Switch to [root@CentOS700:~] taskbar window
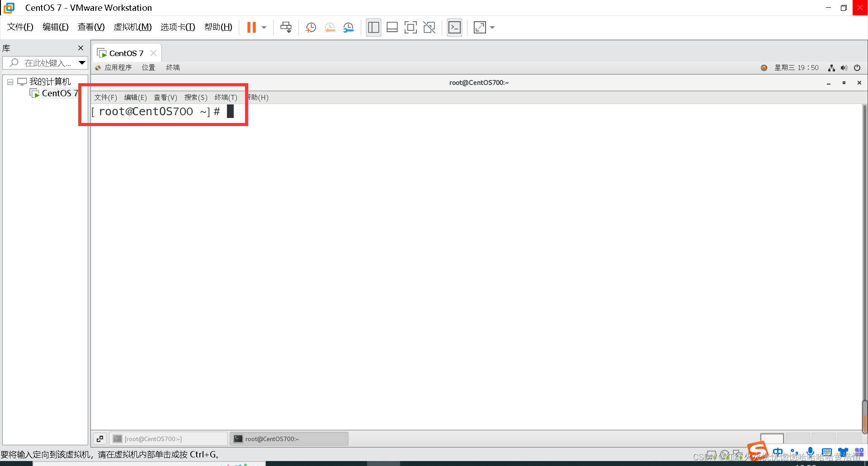The width and height of the screenshot is (868, 466). point(169,439)
